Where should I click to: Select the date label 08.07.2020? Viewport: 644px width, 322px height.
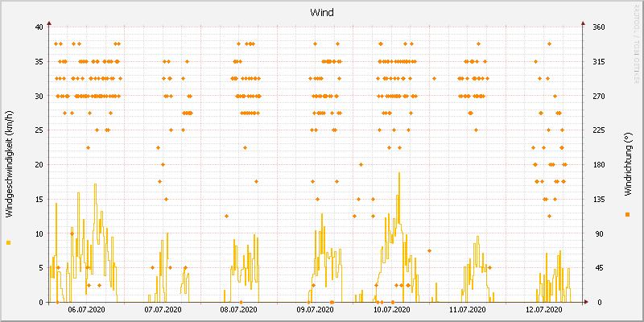tap(239, 309)
